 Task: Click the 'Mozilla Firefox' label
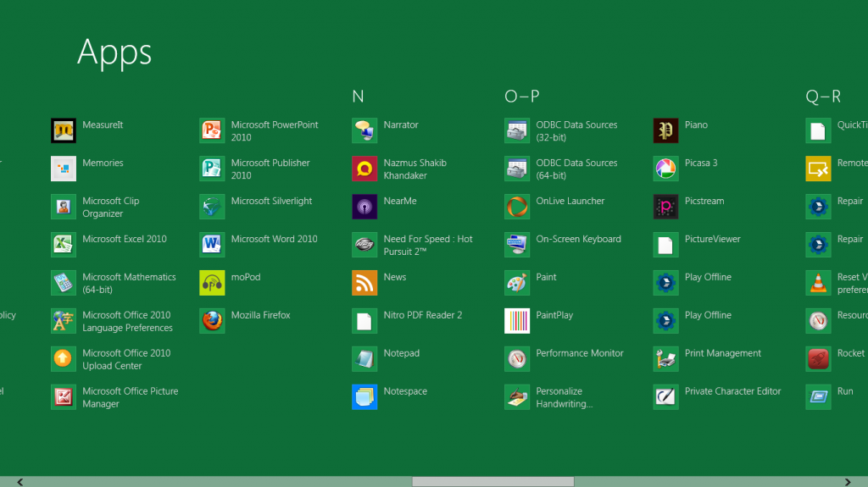(x=261, y=315)
